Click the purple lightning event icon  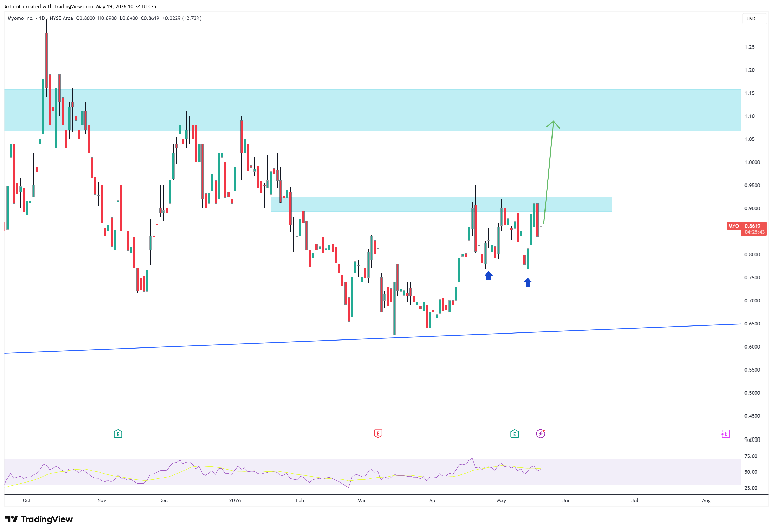(541, 433)
